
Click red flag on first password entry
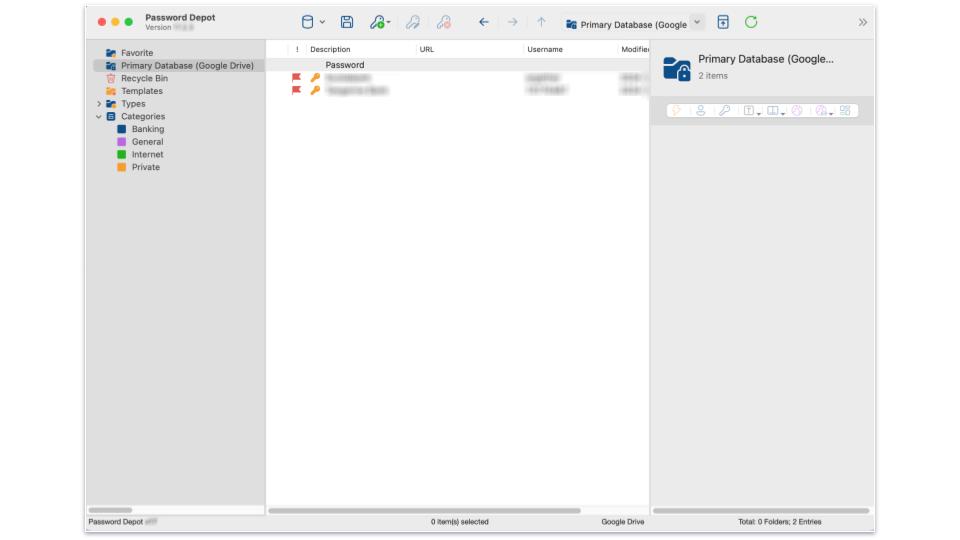tap(296, 78)
